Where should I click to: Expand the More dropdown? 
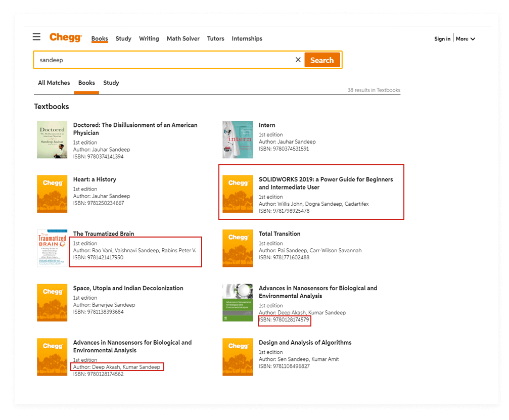click(466, 38)
